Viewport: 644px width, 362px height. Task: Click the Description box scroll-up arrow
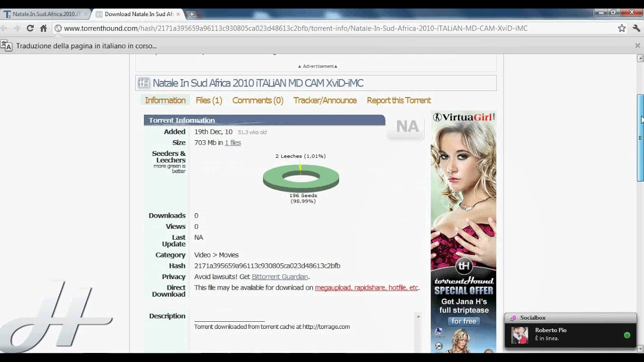click(x=418, y=316)
